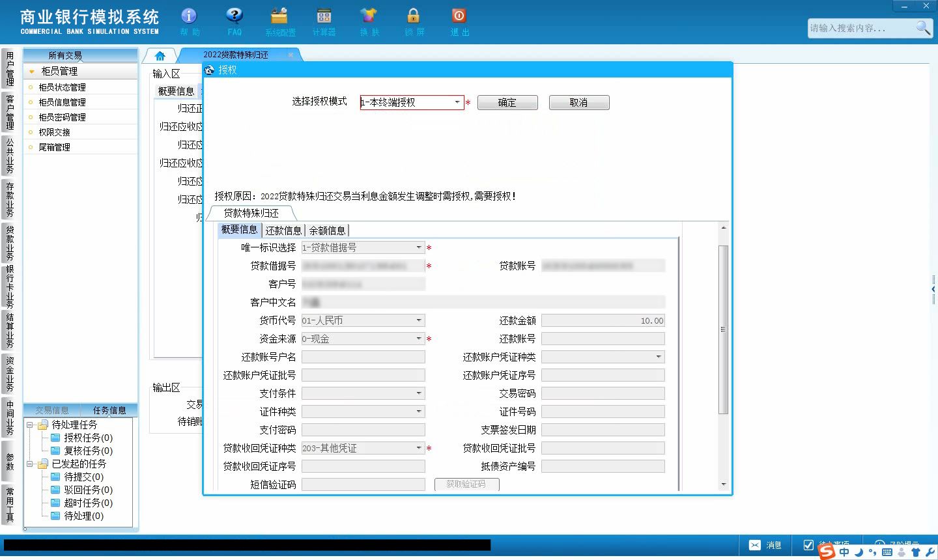Open the 还款账户凭证种类 dropdown
The image size is (938, 560).
pos(659,357)
